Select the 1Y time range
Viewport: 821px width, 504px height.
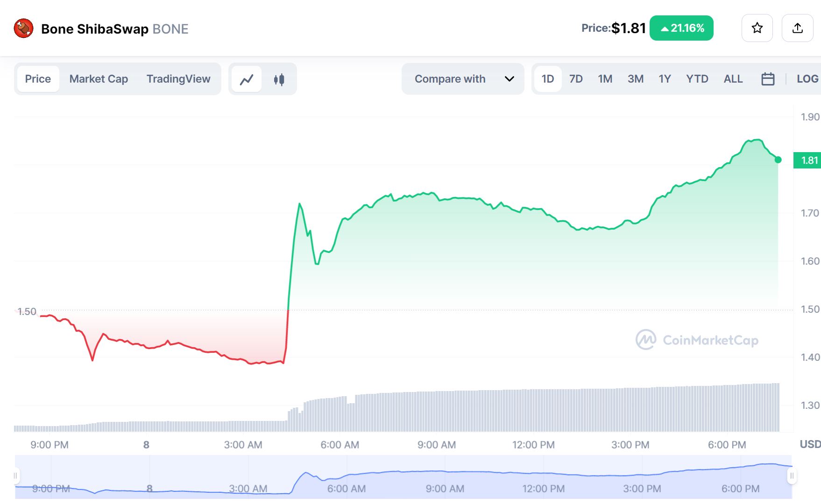665,79
